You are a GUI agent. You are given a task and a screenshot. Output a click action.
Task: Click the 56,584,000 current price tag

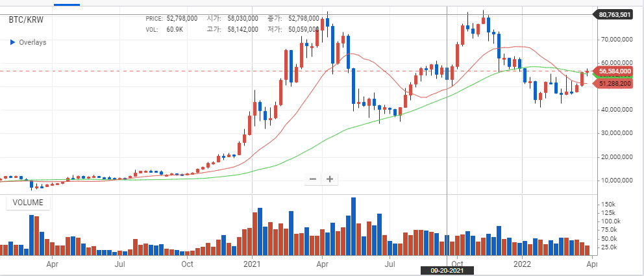coord(614,71)
